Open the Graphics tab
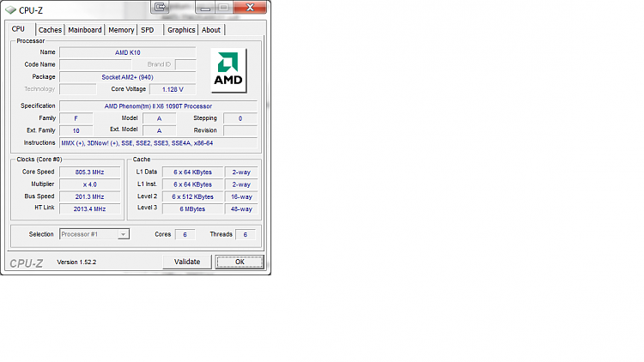 181,30
